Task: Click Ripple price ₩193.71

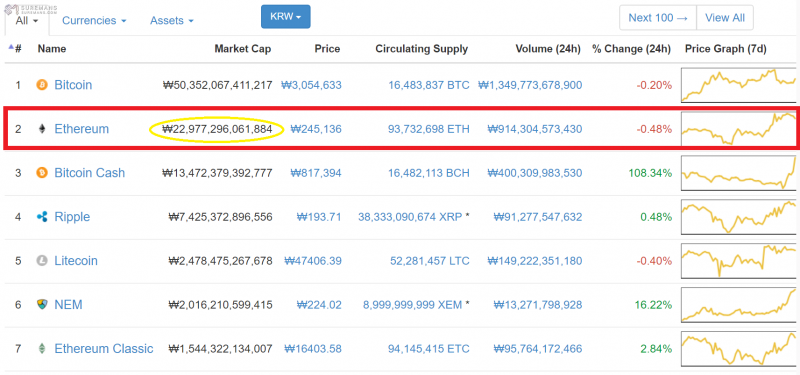Action: coord(319,217)
